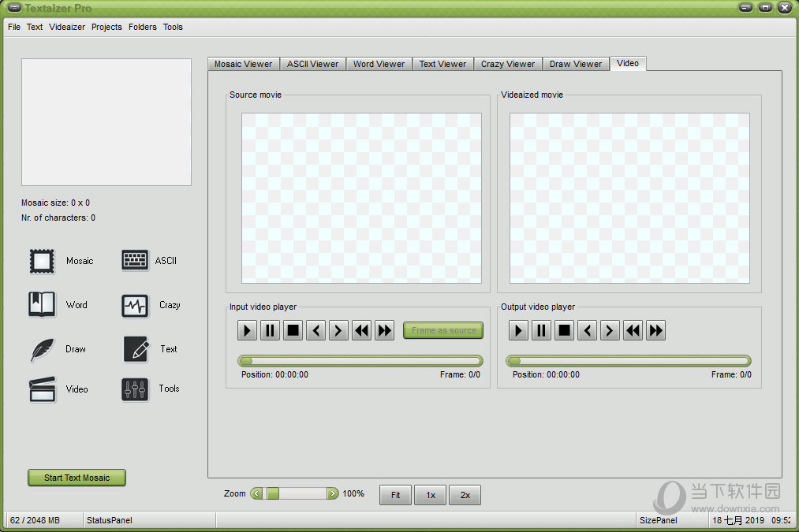Open the Tools sliders icon
This screenshot has height=532, width=799.
[135, 389]
